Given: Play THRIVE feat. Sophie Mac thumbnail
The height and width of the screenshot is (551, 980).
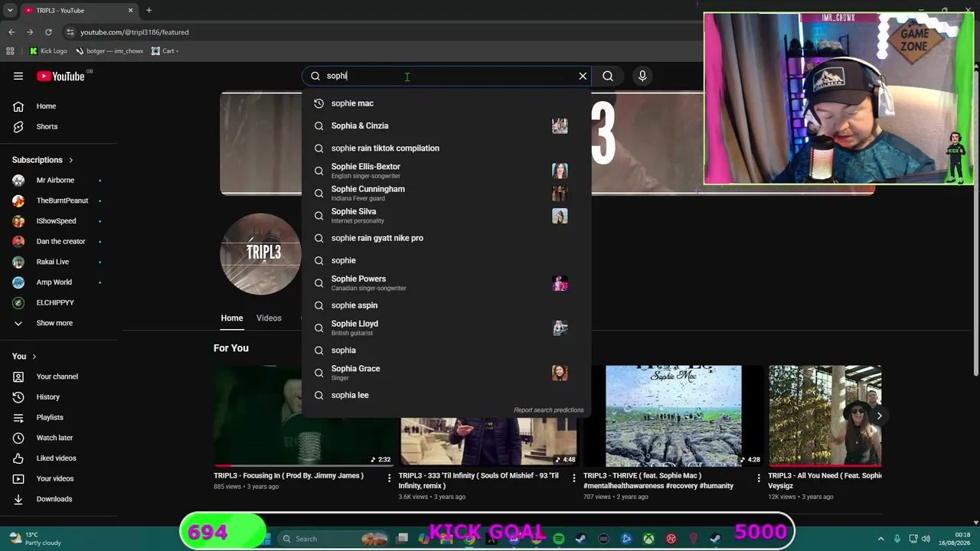Looking at the screenshot, I should click(x=673, y=416).
